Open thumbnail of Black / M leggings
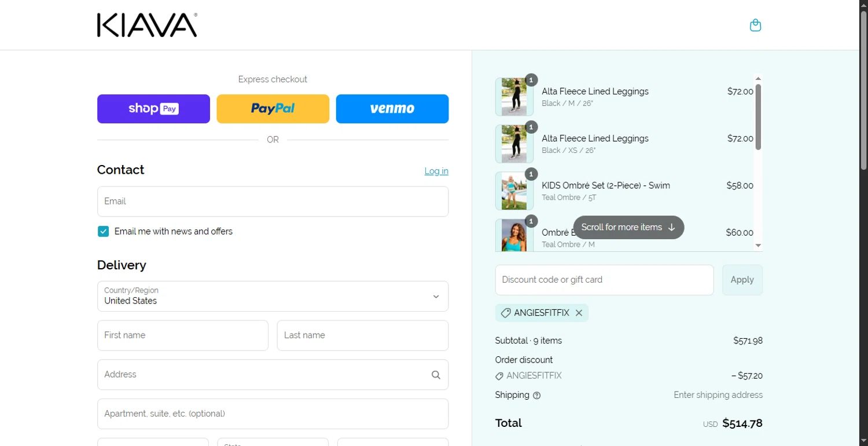Viewport: 868px width, 446px height. [x=514, y=97]
